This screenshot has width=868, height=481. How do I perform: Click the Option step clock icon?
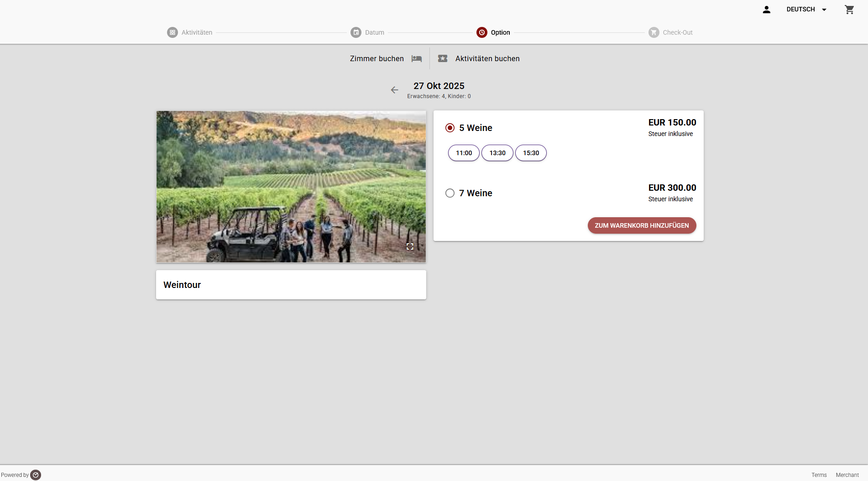482,32
